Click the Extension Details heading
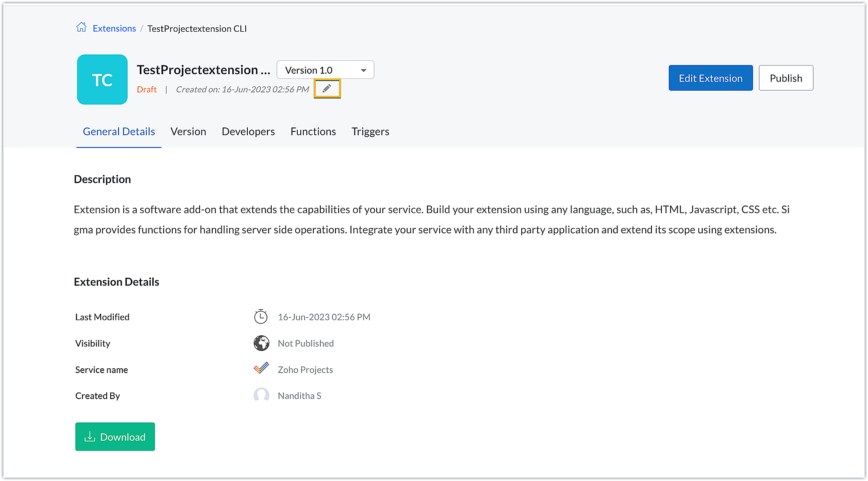 tap(116, 282)
